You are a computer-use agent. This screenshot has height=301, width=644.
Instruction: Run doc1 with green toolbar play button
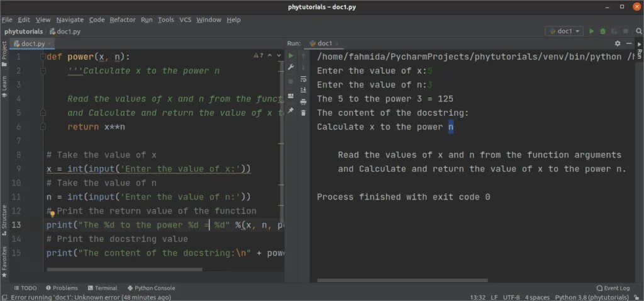591,31
